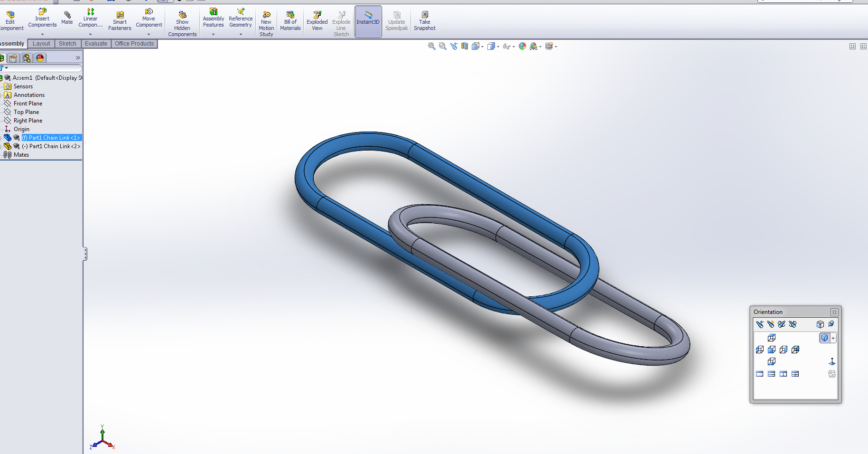Click the Take Snapshot tool
Image resolution: width=868 pixels, height=454 pixels.
(x=425, y=21)
